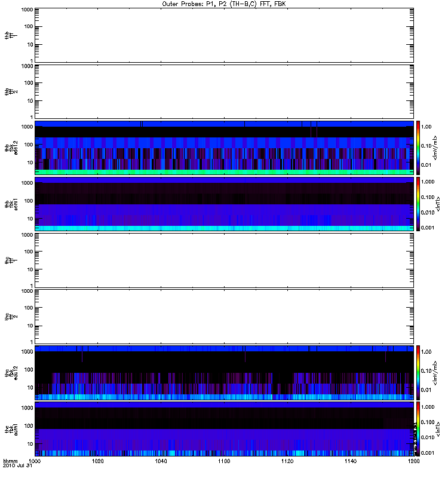The width and height of the screenshot is (448, 478).
Task: Click the 100 tick of thc fbk scm1 axis
Action: click(29, 425)
